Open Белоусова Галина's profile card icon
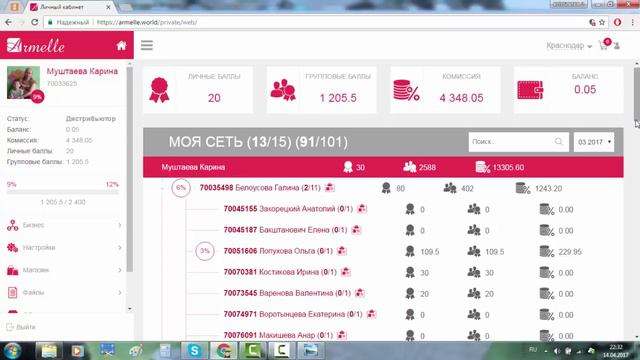 click(329, 188)
